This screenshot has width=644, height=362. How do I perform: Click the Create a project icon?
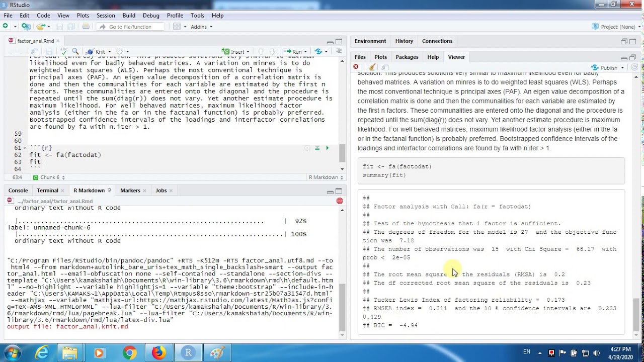point(26,27)
